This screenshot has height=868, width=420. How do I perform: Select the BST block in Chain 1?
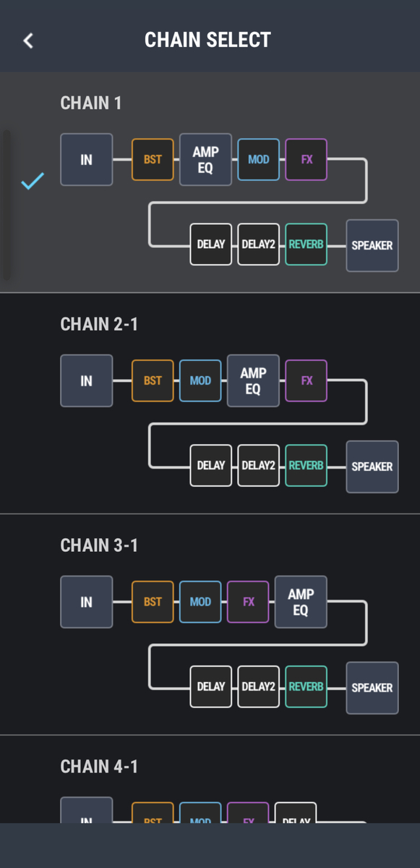[153, 159]
